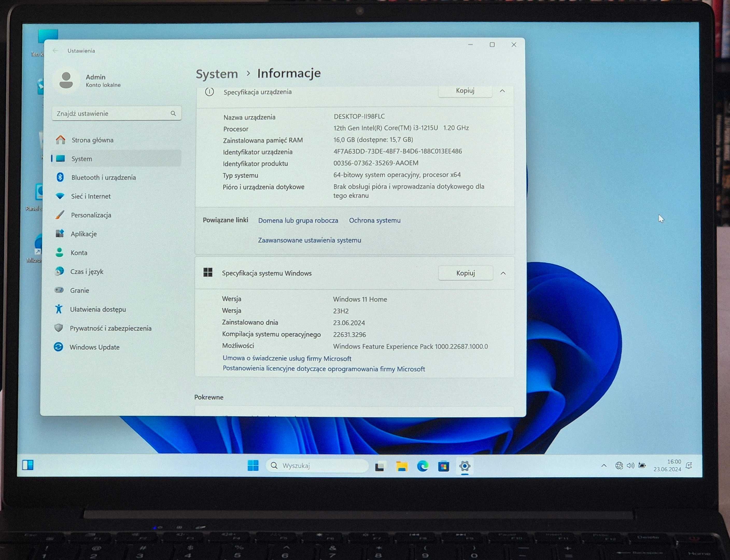The width and height of the screenshot is (730, 560).
Task: Open Task View on the taskbar
Action: 380,467
